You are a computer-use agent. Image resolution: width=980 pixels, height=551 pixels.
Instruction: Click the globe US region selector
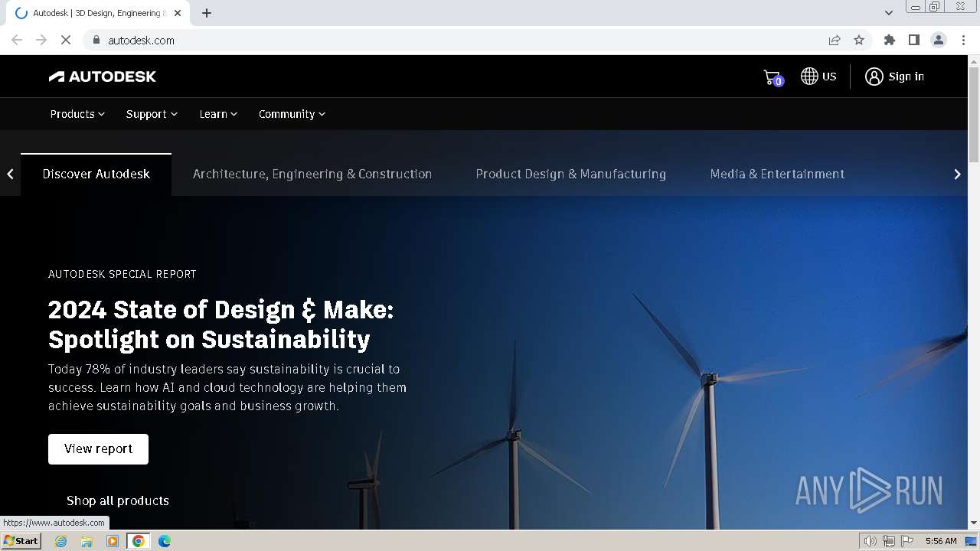[x=818, y=77]
